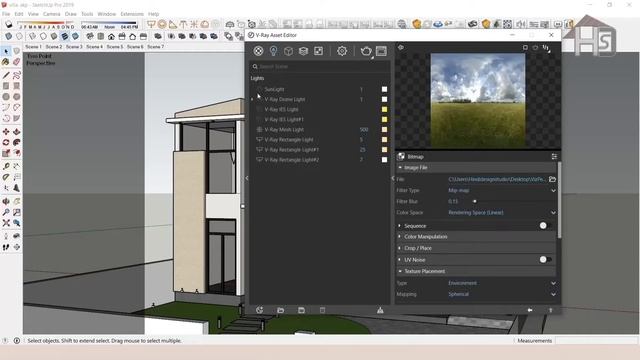Start render with the teapot icon
640x360 pixels.
click(x=366, y=51)
